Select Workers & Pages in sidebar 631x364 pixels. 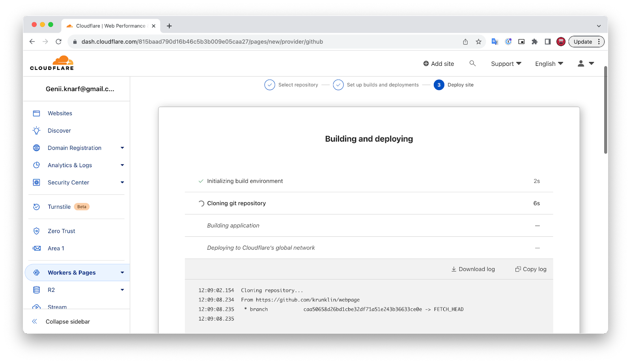pyautogui.click(x=72, y=273)
